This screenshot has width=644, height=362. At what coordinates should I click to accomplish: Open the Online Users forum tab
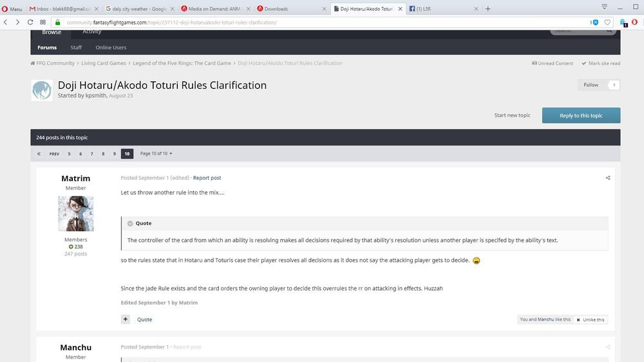[x=111, y=48]
